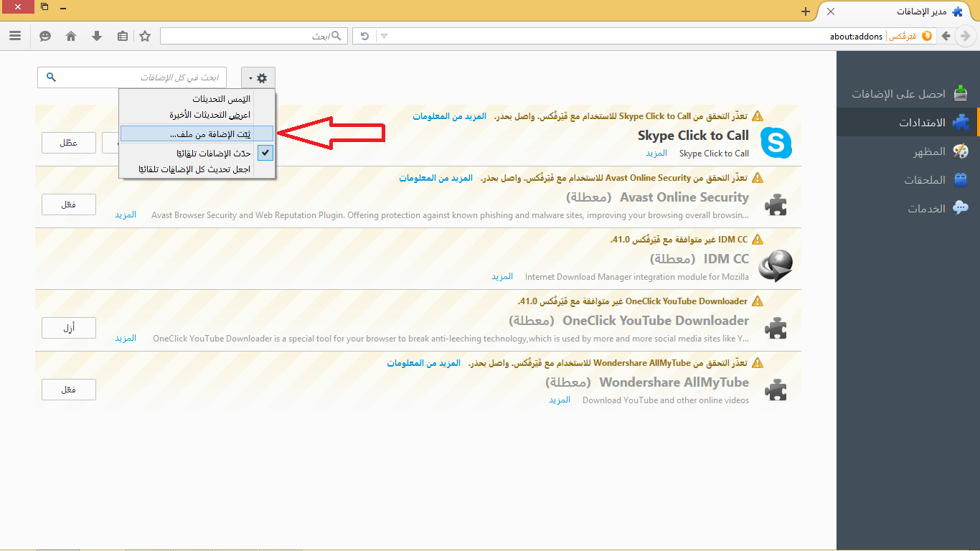980x551 pixels.
Task: Click the blue puzzle extensions icon
Action: [x=960, y=122]
